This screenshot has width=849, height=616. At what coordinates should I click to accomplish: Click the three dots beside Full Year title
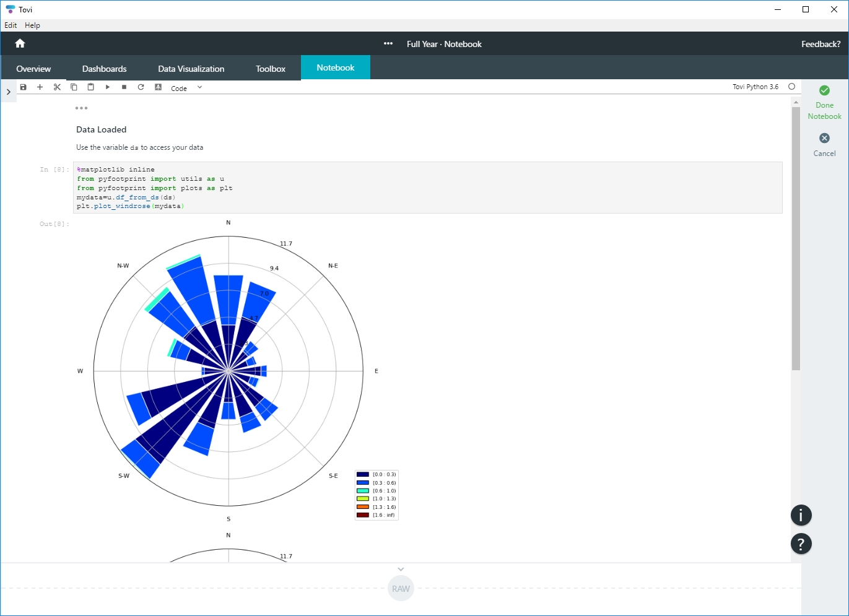point(388,44)
